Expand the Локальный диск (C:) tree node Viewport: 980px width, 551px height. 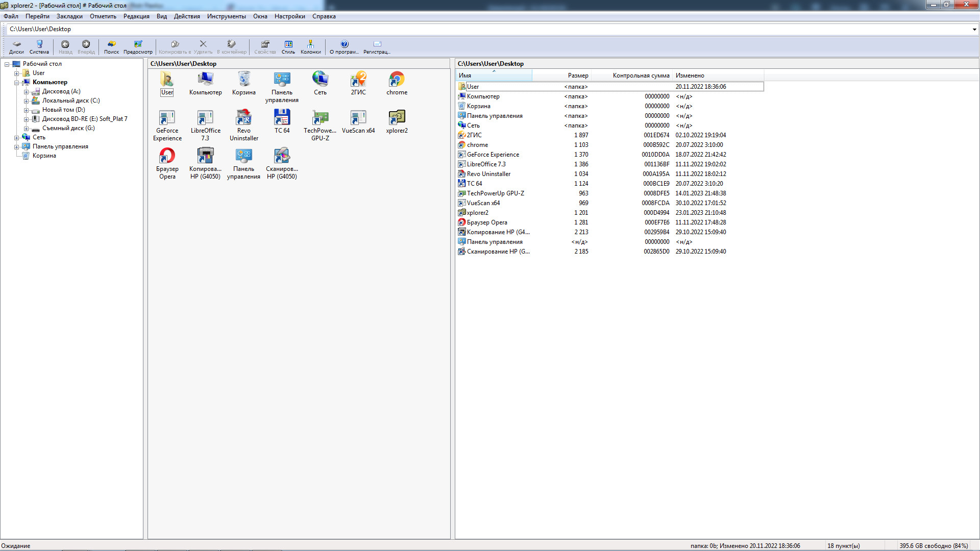tap(26, 101)
